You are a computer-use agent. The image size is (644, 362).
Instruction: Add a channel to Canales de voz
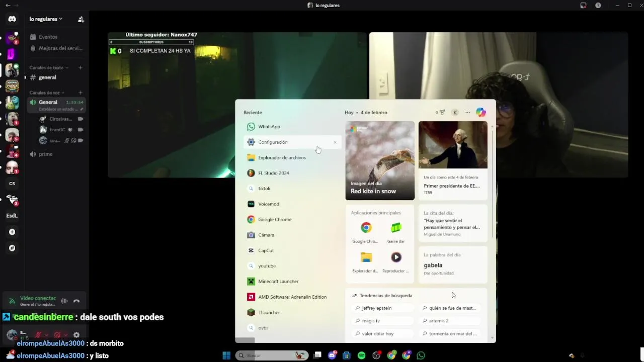click(x=80, y=93)
